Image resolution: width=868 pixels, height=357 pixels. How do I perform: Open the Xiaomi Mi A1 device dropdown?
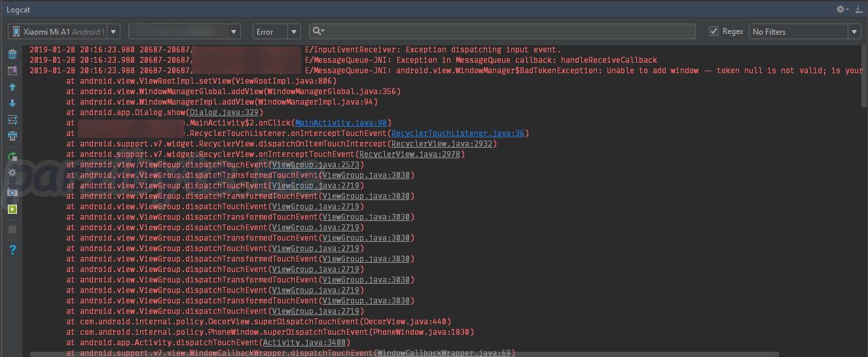click(64, 31)
